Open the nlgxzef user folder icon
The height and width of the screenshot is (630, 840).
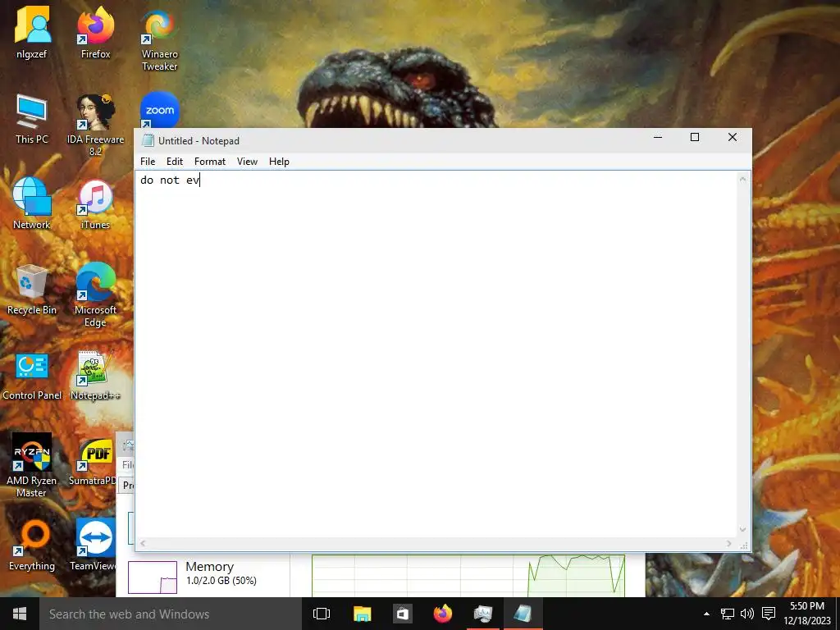32,32
